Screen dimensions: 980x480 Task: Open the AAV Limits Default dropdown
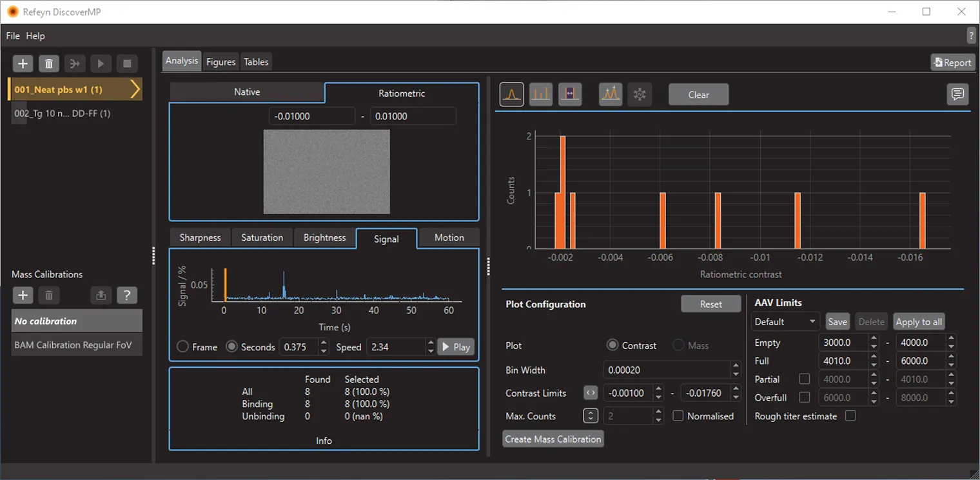785,321
